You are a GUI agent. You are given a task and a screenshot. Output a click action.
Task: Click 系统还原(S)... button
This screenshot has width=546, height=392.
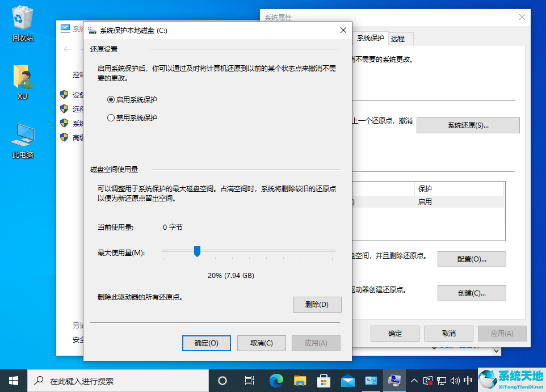point(468,125)
